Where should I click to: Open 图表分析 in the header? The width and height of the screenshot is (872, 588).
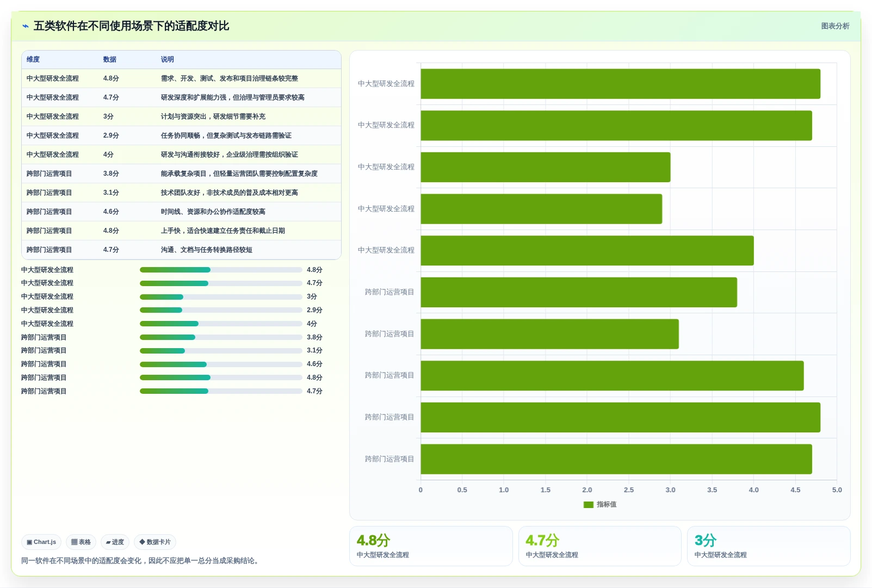(x=835, y=26)
